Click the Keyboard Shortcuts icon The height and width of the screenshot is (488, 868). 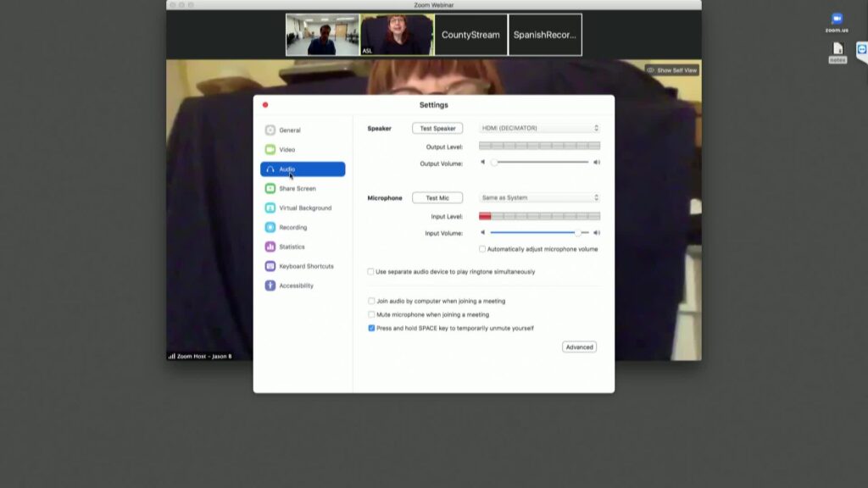[x=270, y=266]
